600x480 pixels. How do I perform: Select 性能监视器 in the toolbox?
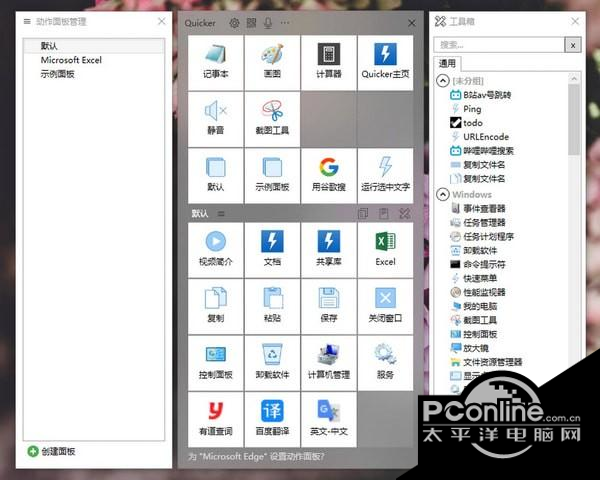tap(478, 292)
